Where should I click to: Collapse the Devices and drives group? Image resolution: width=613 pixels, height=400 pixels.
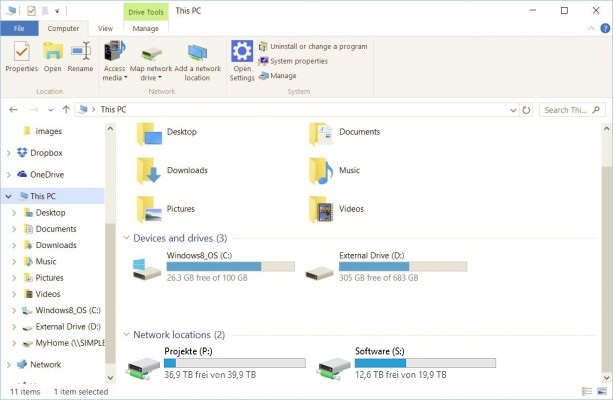click(126, 238)
